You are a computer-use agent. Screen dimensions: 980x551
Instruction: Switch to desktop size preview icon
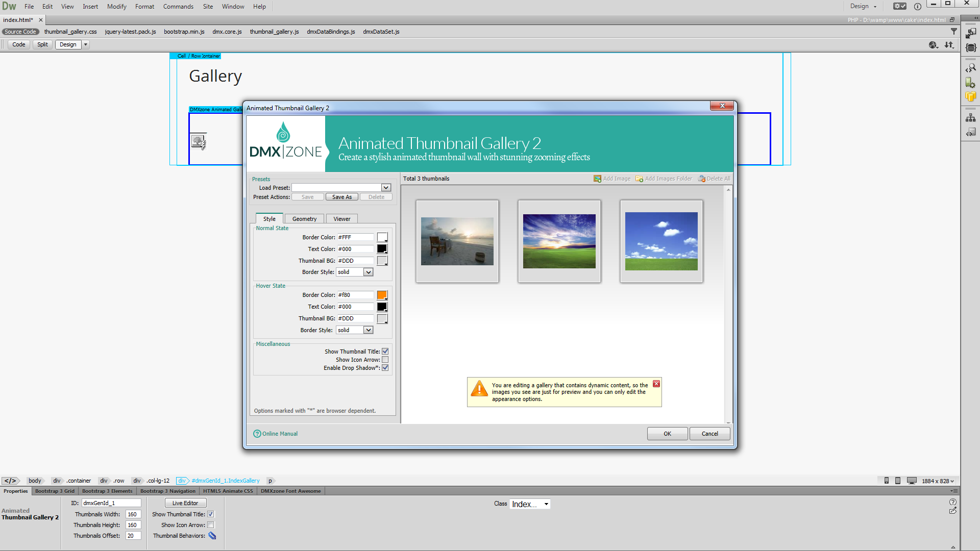point(912,481)
